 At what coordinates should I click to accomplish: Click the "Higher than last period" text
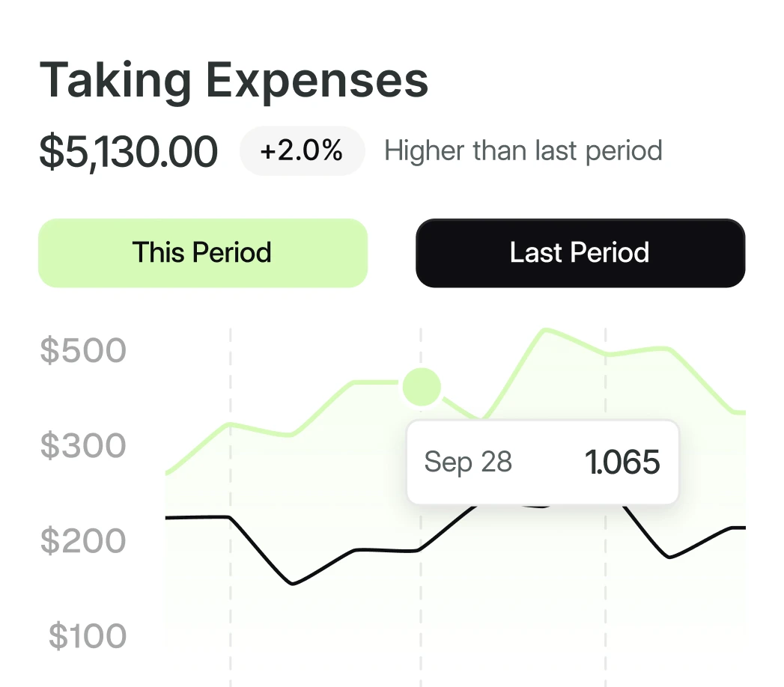point(523,150)
